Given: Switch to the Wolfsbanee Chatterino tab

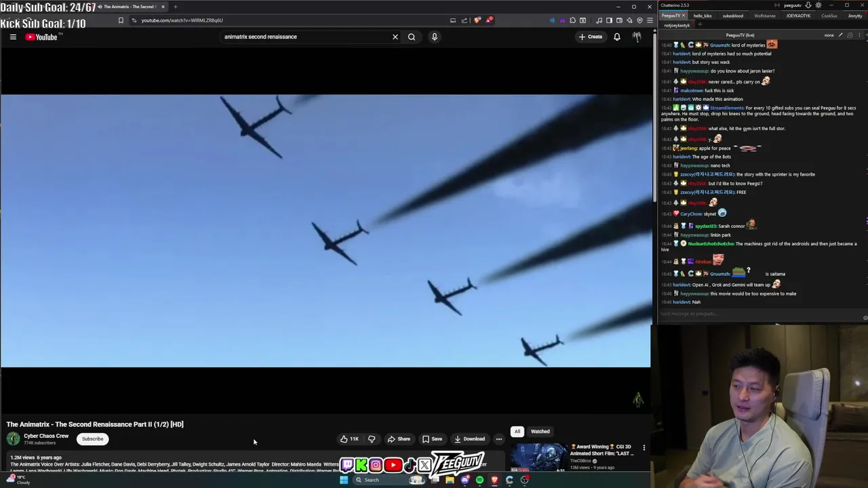Looking at the screenshot, I should coord(765,16).
